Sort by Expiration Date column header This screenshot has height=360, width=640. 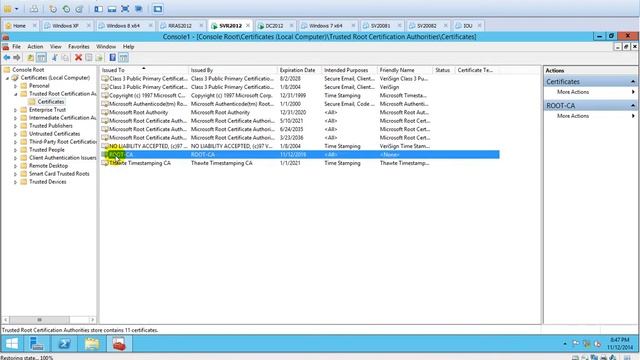click(x=300, y=70)
